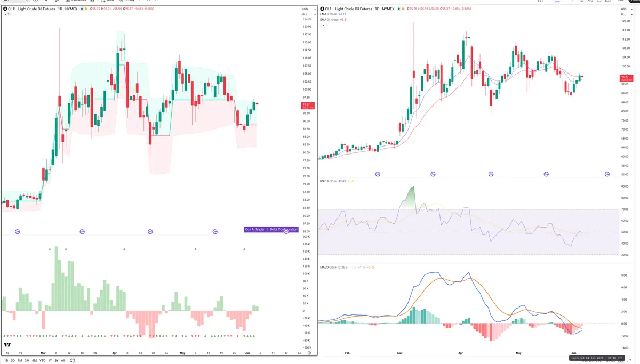Open Go to date calendar icon

point(72,361)
